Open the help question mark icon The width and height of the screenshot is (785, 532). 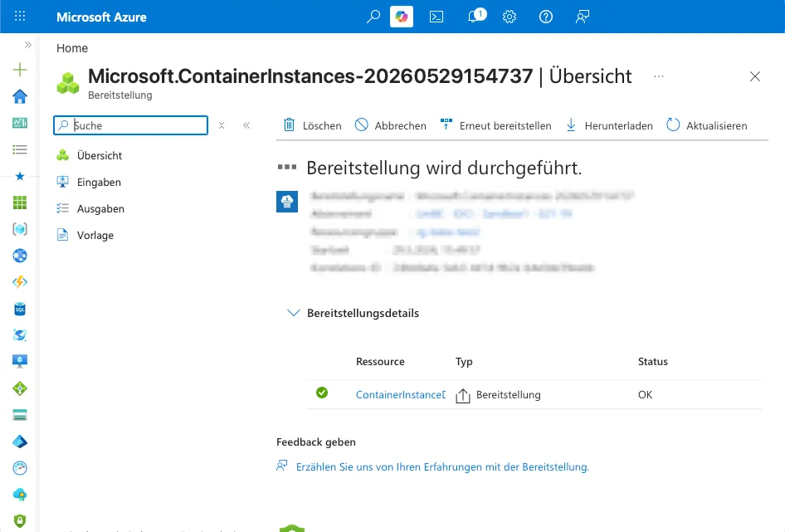click(x=546, y=17)
